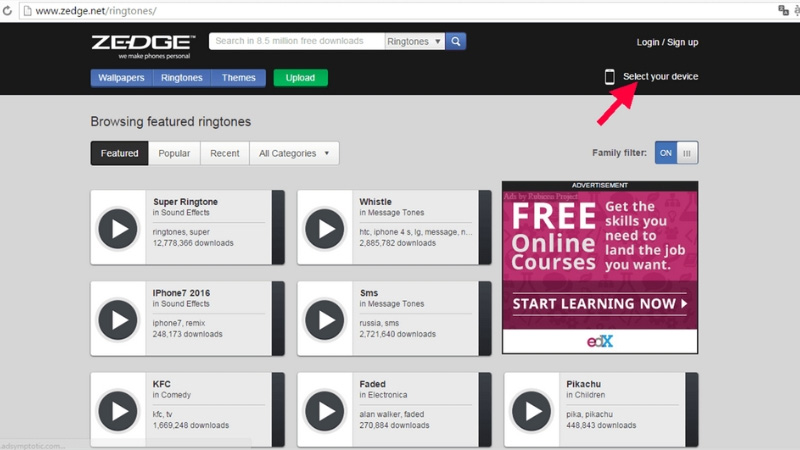Play the Sms ringtone preview
This screenshot has width=800, height=450.
pyautogui.click(x=325, y=319)
